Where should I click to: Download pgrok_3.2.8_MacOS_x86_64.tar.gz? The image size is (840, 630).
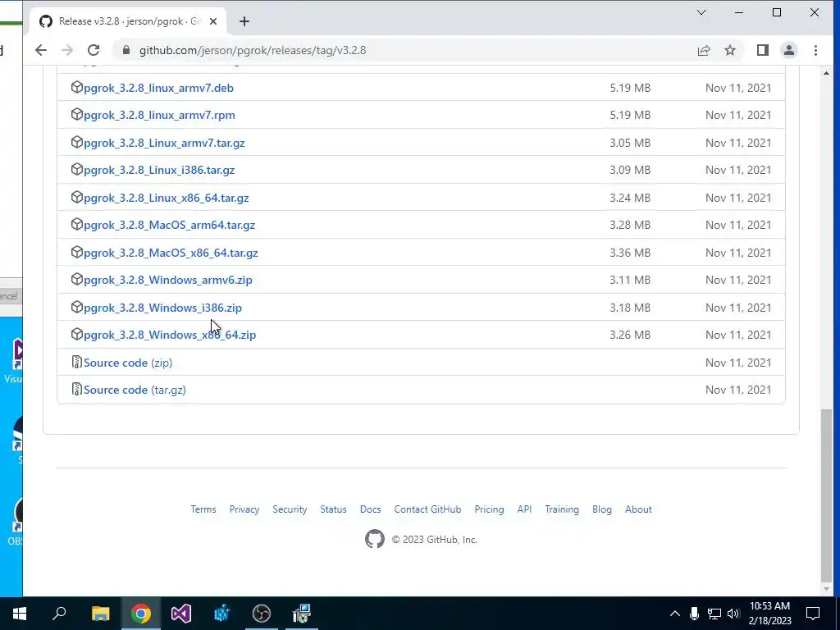pos(171,253)
